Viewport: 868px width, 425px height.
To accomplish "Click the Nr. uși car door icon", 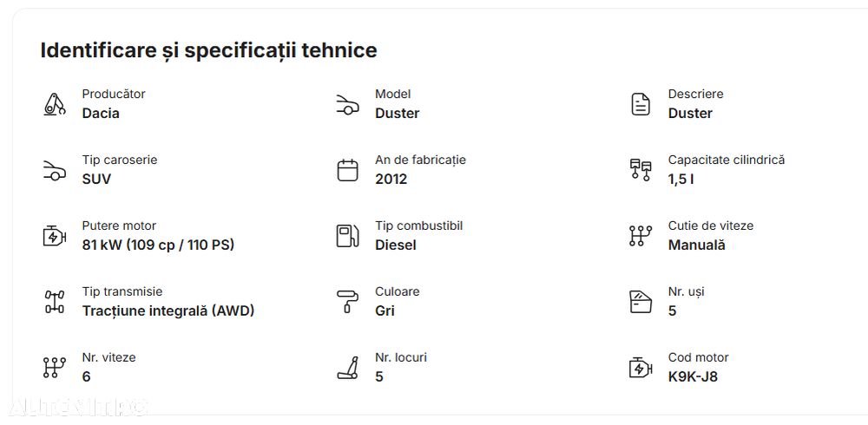I will click(640, 302).
